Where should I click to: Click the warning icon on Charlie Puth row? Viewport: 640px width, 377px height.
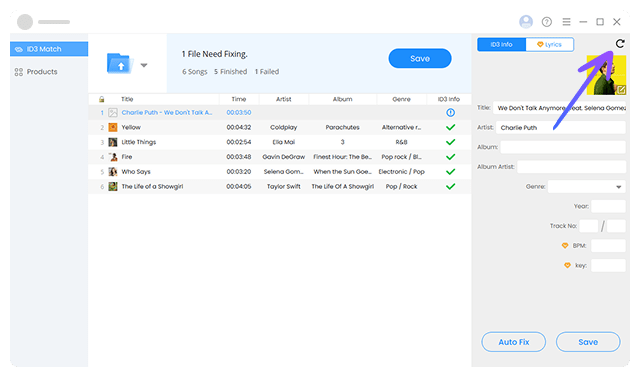450,113
